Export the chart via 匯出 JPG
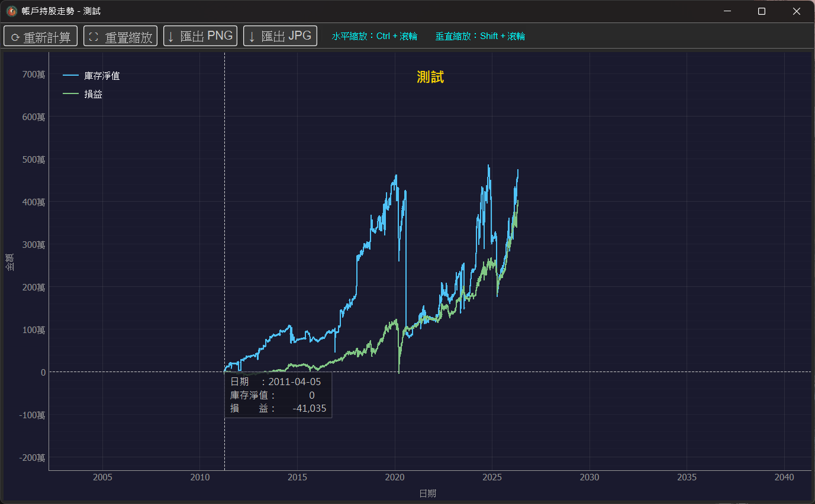Screen dimensions: 815x504 click(280, 36)
